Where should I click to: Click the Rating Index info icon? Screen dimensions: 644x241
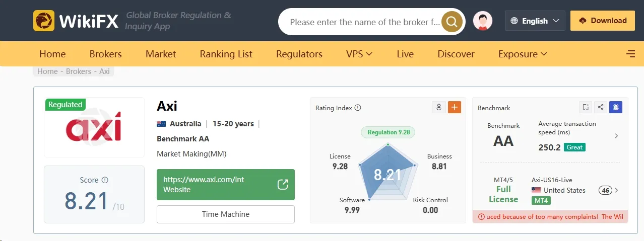(358, 108)
